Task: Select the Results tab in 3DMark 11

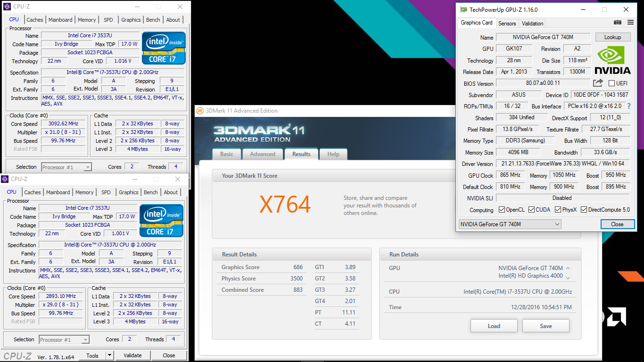Action: pos(301,154)
